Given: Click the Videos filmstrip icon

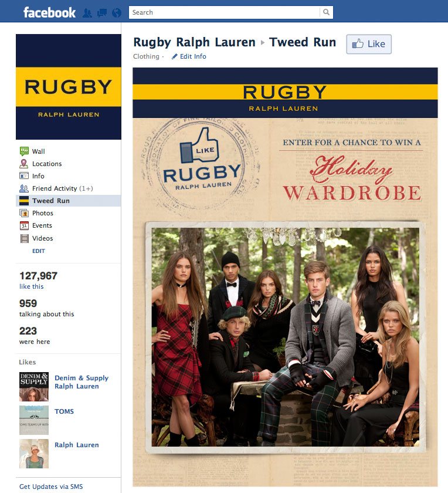Looking at the screenshot, I should pos(24,238).
